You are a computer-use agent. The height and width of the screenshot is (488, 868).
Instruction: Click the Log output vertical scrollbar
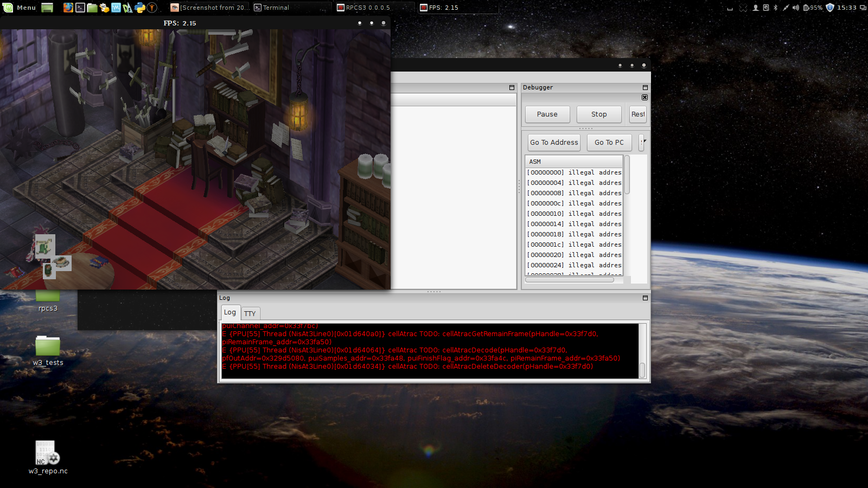[642, 370]
